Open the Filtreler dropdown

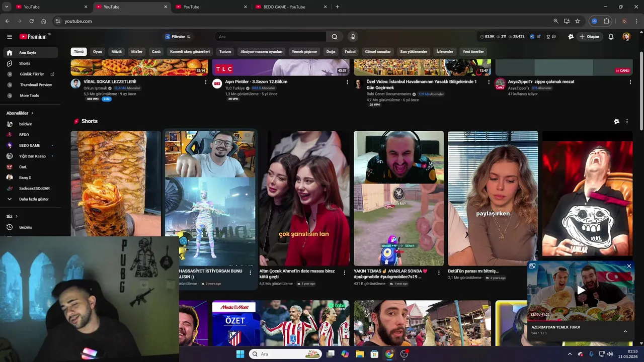(178, 37)
